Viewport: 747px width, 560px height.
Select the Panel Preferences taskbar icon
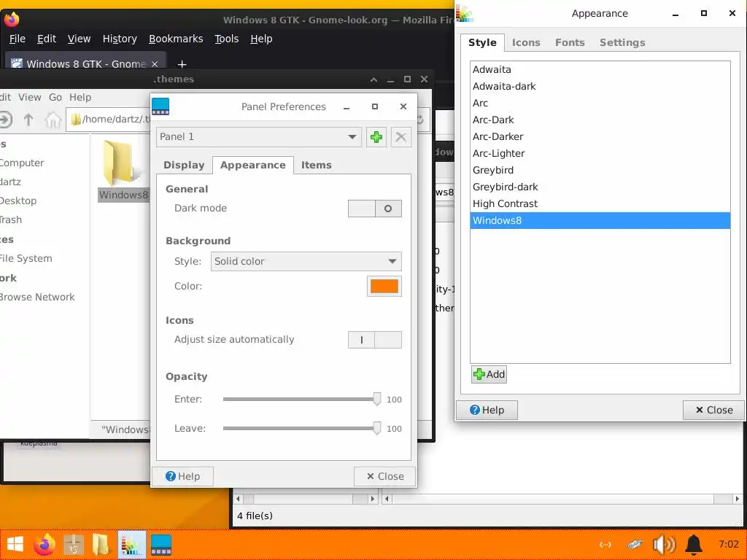point(161,545)
